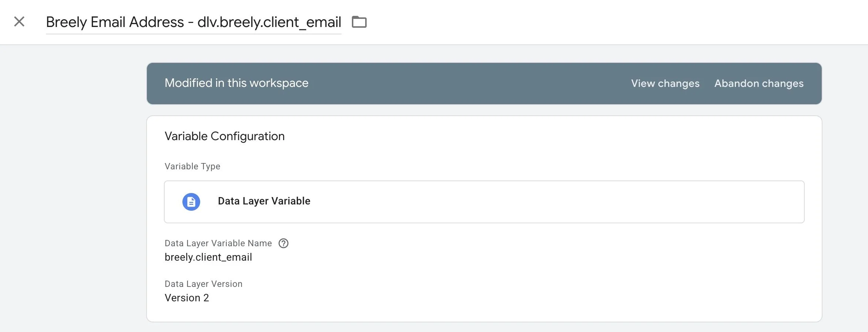Click empty area right of Version 2
The image size is (868, 332).
(481, 298)
